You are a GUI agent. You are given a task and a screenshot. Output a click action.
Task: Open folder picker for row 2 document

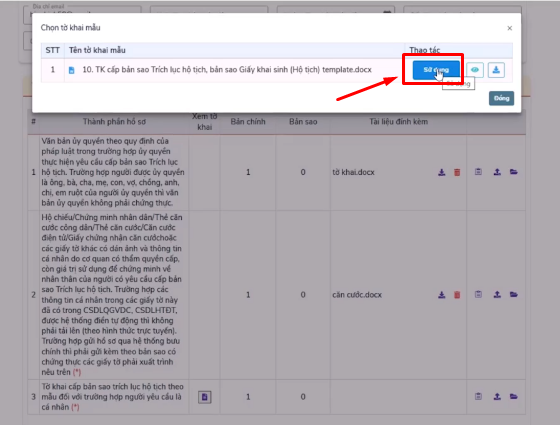click(x=514, y=294)
